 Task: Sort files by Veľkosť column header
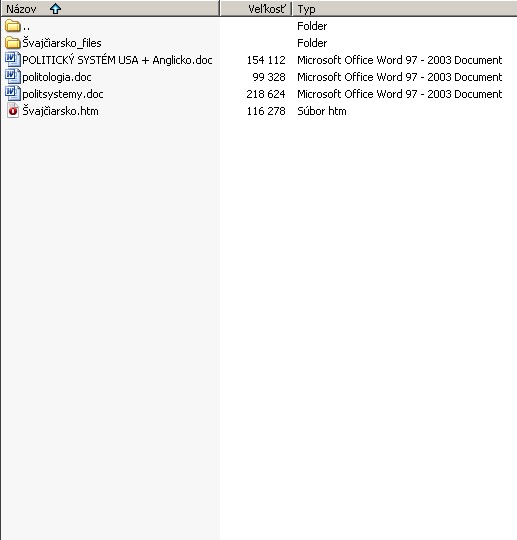tap(256, 9)
